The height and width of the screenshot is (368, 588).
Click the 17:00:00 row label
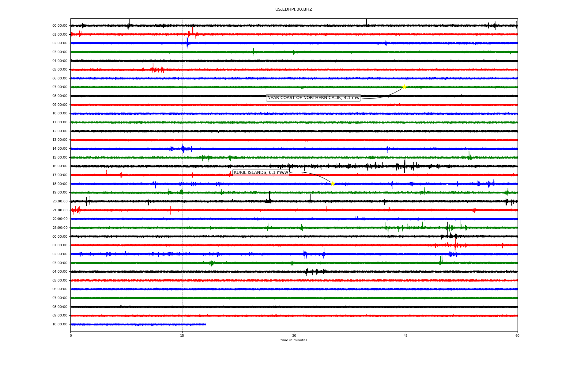point(60,175)
